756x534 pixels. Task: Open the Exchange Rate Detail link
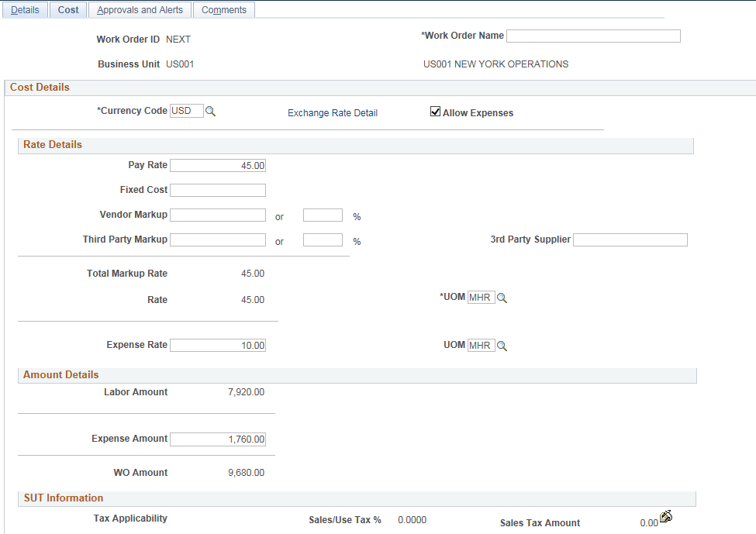332,112
